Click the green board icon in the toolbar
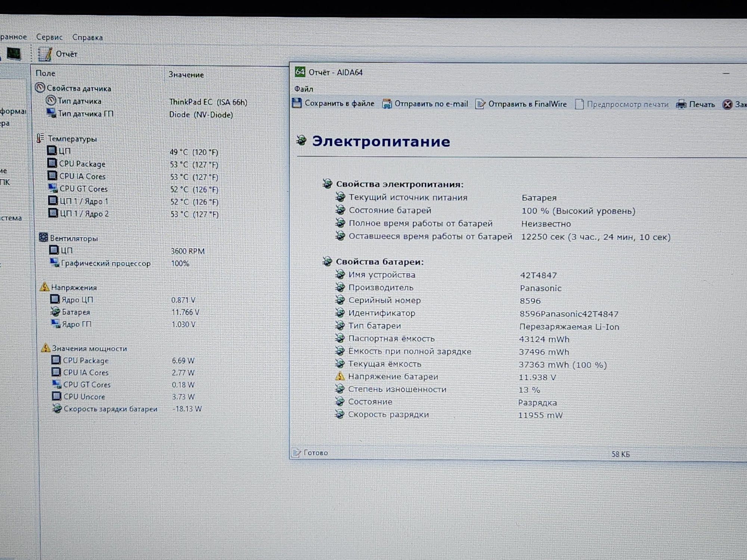This screenshot has width=747, height=560. [14, 53]
